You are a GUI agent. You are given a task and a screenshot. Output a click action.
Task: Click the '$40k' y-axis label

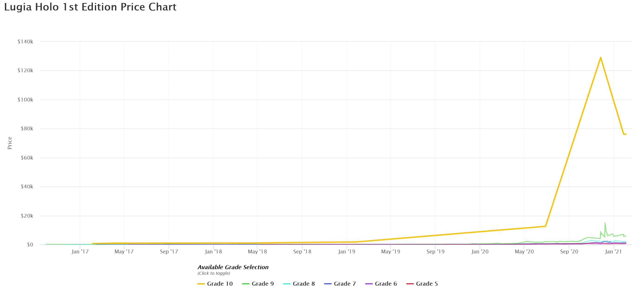tap(27, 186)
